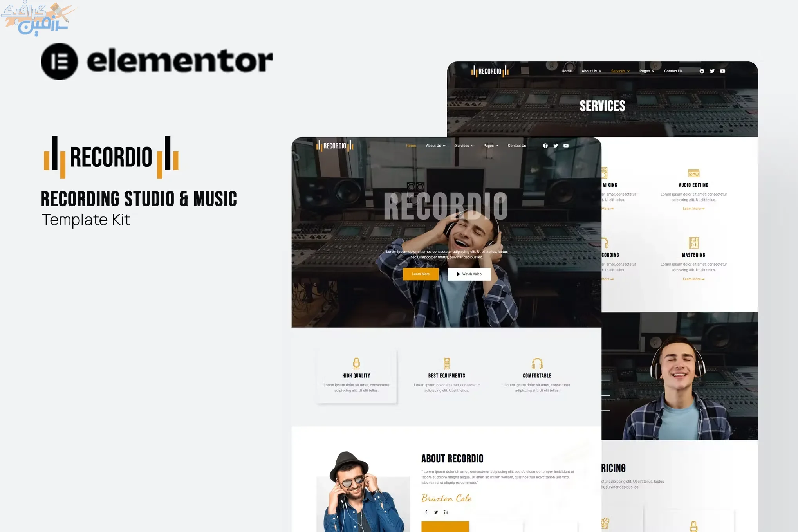Select the Home navigation tab
Viewport: 798px width, 532px height.
coord(411,146)
